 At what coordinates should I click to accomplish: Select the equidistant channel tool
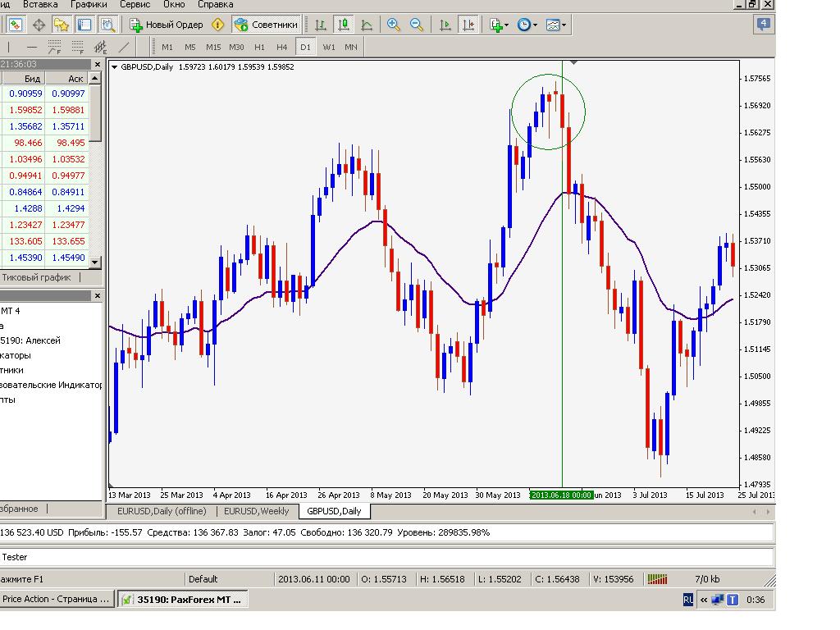101,47
